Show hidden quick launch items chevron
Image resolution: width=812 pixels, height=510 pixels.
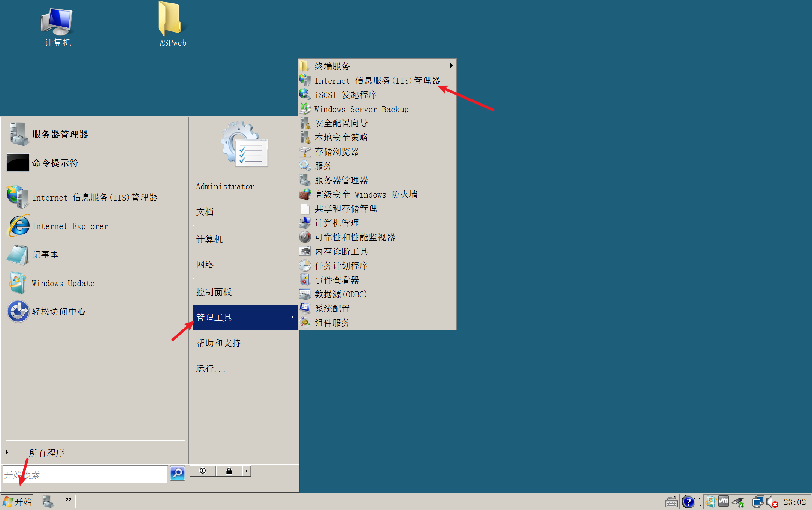tap(68, 499)
